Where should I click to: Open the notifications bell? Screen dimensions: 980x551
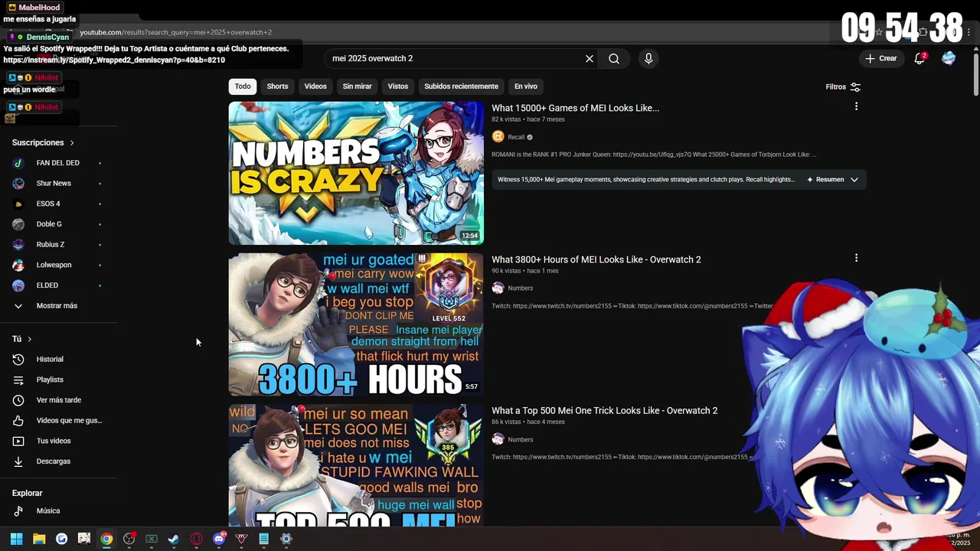click(x=920, y=58)
